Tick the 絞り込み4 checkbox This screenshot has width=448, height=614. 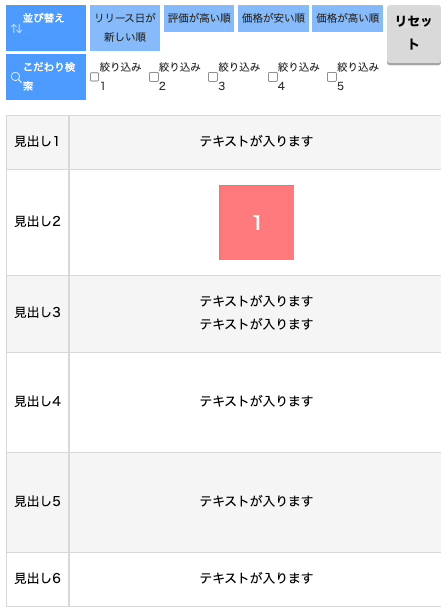pyautogui.click(x=273, y=77)
